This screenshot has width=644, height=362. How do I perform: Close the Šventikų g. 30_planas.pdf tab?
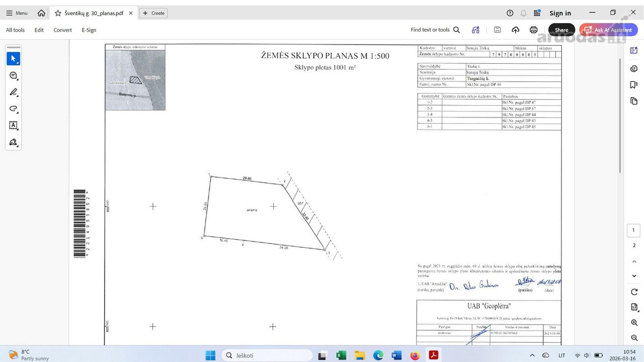130,13
